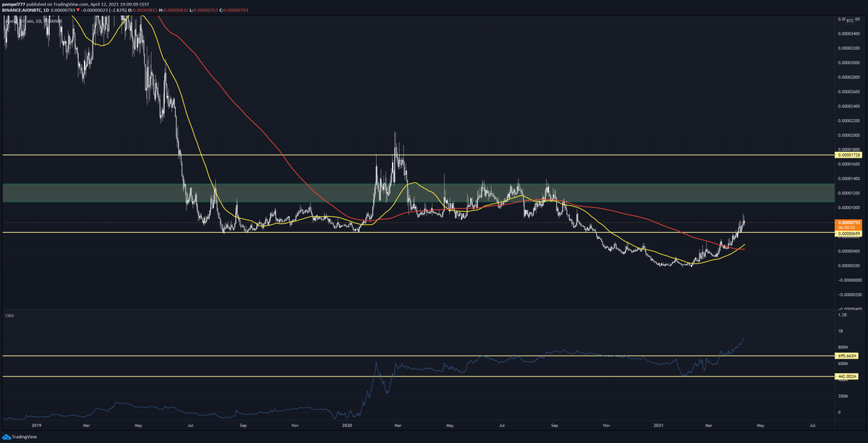Select the 0.00000659 horizontal line price label

(848, 233)
